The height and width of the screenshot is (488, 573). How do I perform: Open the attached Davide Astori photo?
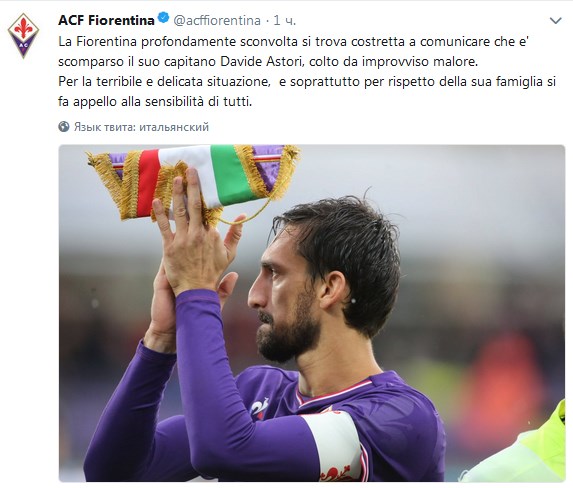point(312,313)
